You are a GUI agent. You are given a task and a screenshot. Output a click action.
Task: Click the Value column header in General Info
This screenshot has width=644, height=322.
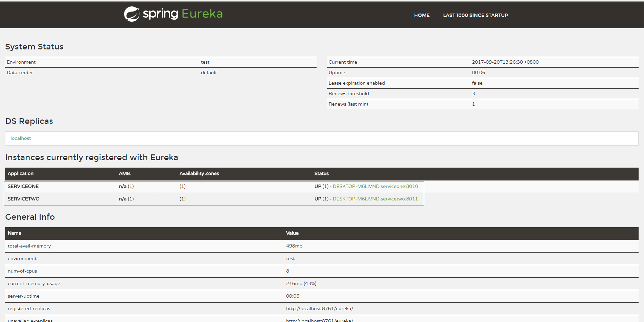click(x=292, y=233)
